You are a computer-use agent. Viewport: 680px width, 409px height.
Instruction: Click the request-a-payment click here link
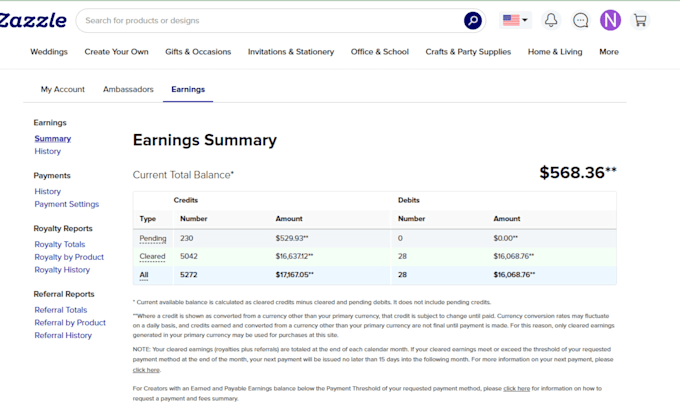pyautogui.click(x=517, y=389)
